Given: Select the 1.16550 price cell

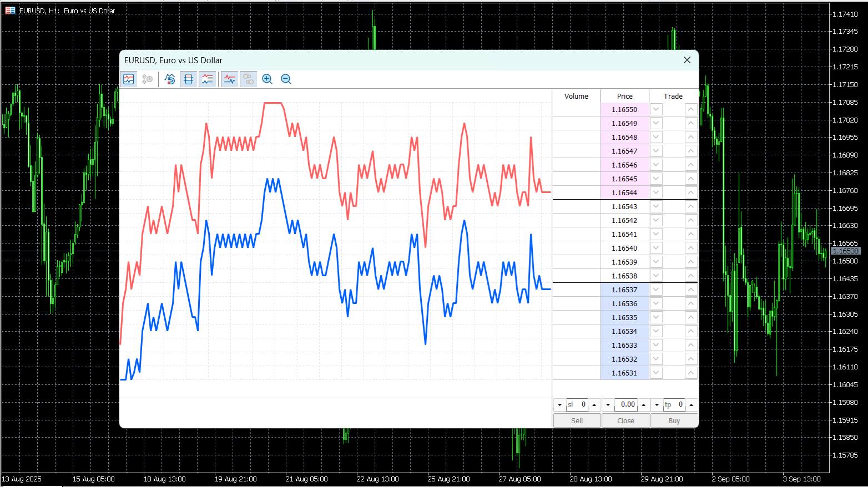Looking at the screenshot, I should [x=624, y=109].
